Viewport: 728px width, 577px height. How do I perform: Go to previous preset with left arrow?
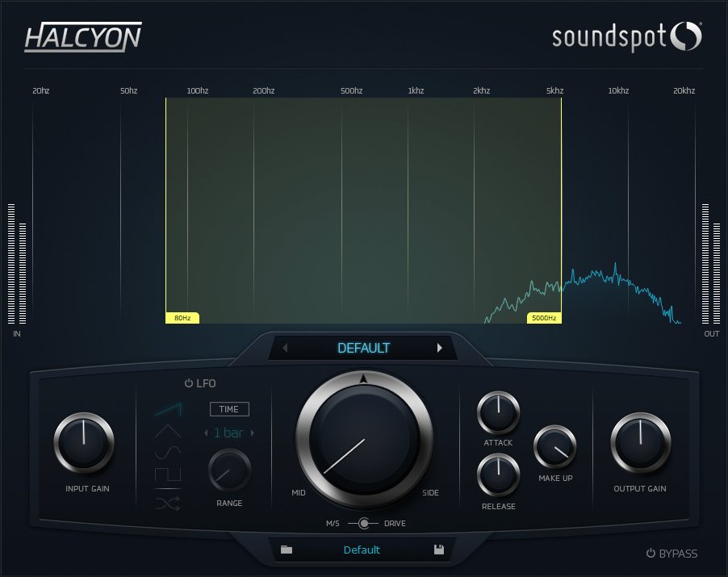point(285,349)
